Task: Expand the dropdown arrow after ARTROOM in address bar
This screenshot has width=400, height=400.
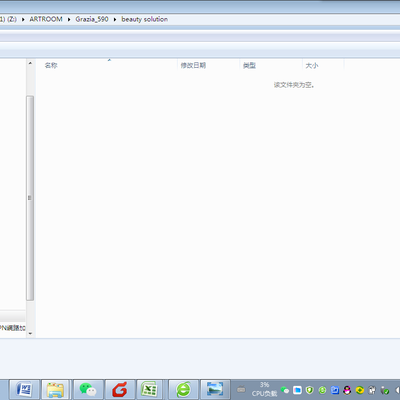Action: (x=69, y=19)
